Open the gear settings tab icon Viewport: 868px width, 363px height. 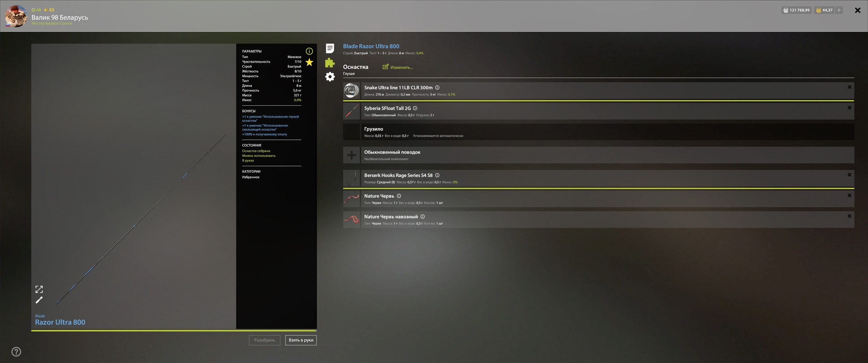coord(330,77)
